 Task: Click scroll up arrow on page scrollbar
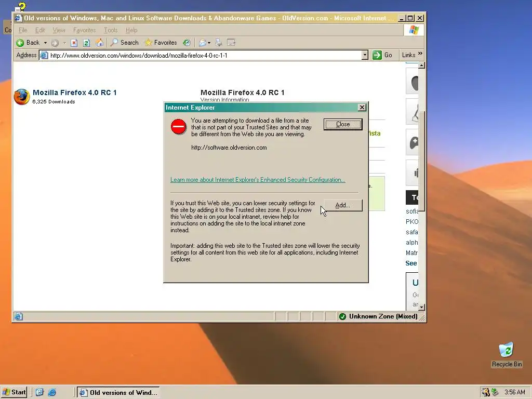coord(421,65)
